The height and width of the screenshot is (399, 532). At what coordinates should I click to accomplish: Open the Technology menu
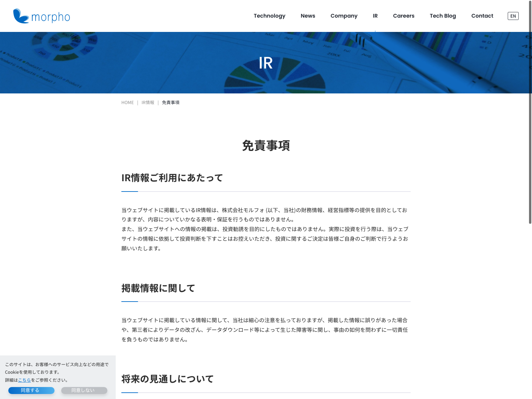point(269,16)
